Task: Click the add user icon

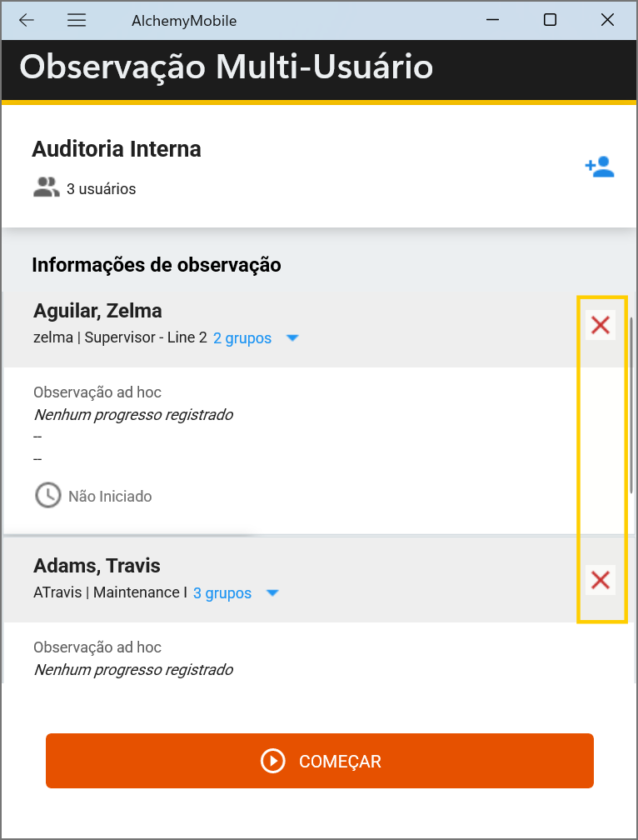Action: [599, 167]
